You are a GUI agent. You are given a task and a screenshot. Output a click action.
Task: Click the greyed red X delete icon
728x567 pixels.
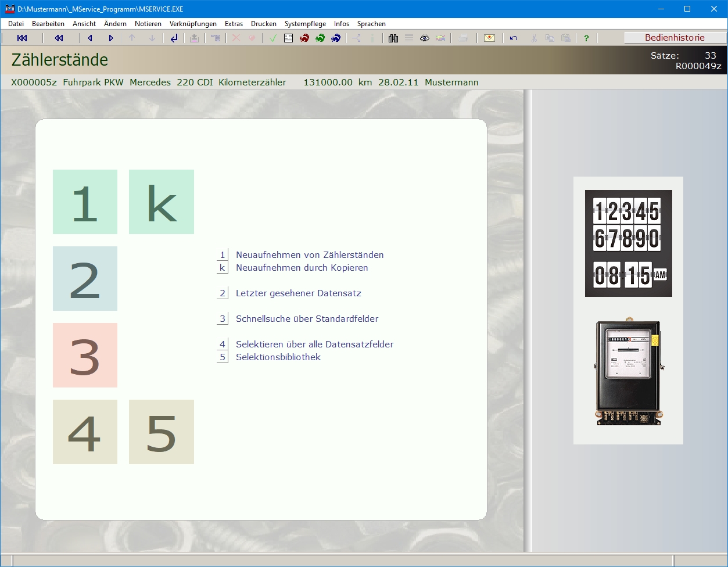pyautogui.click(x=236, y=38)
